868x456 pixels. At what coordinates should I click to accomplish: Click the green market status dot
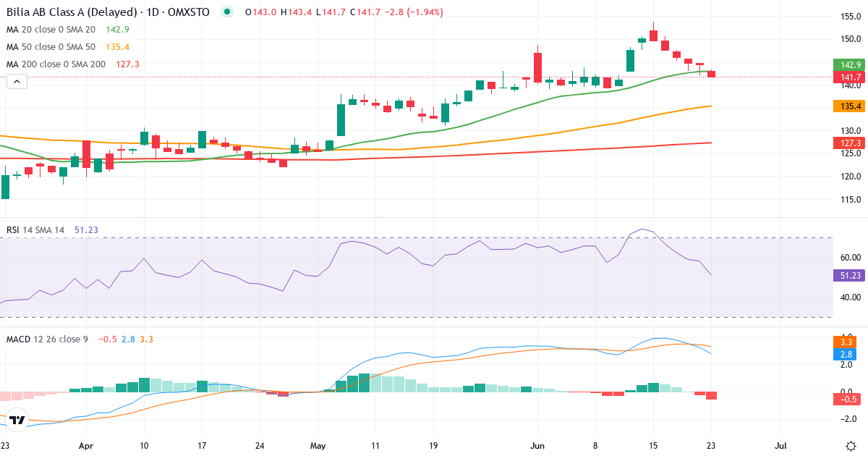(228, 12)
